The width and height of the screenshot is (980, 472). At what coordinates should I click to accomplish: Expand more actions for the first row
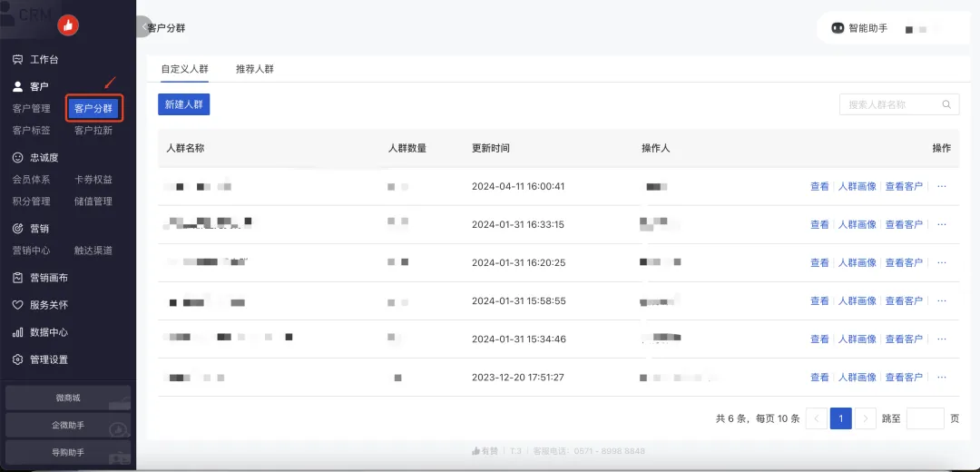click(941, 186)
